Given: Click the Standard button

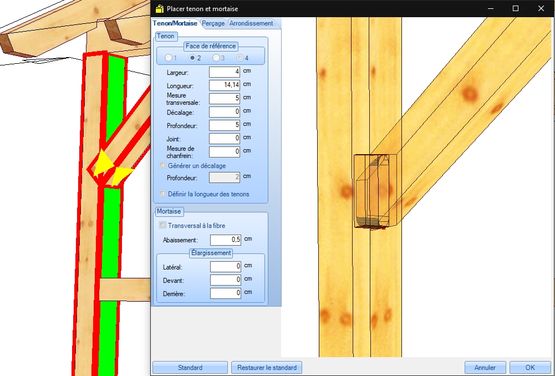Looking at the screenshot, I should [190, 368].
